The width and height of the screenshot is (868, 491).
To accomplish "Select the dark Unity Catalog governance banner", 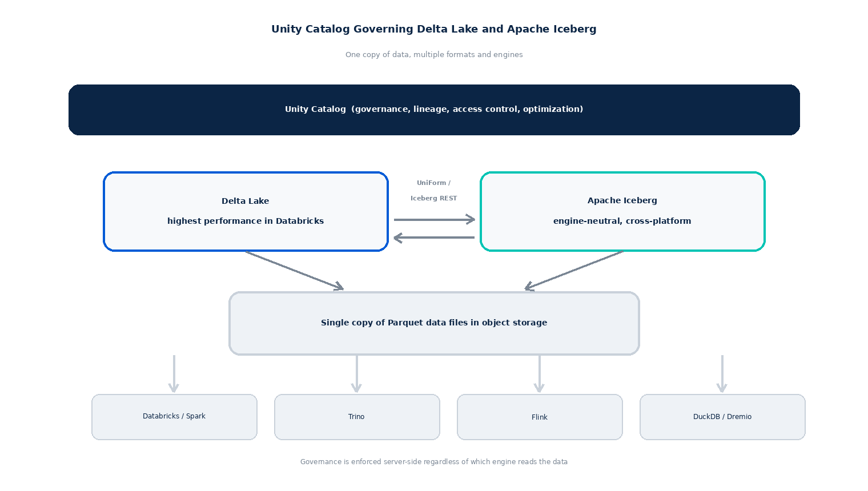I will (x=434, y=110).
